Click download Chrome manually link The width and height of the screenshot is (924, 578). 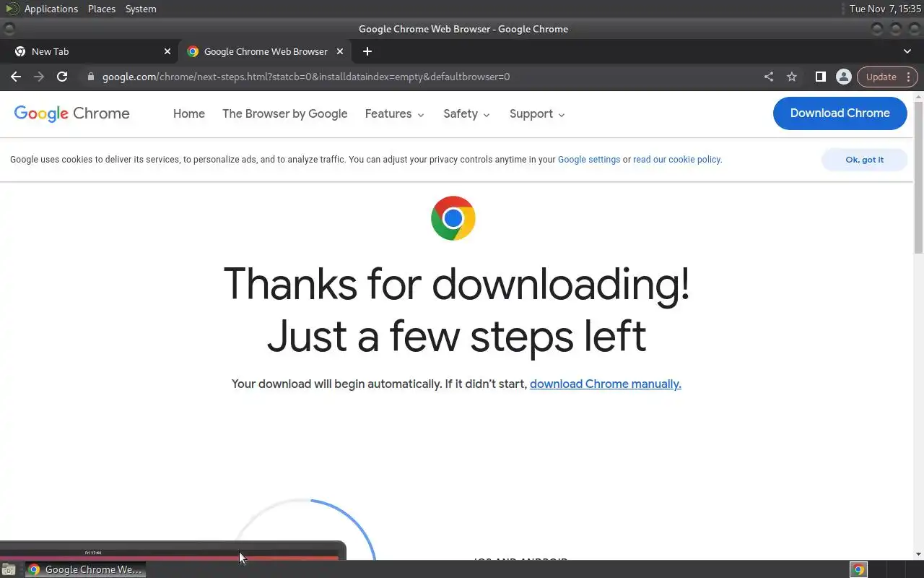pyautogui.click(x=606, y=384)
